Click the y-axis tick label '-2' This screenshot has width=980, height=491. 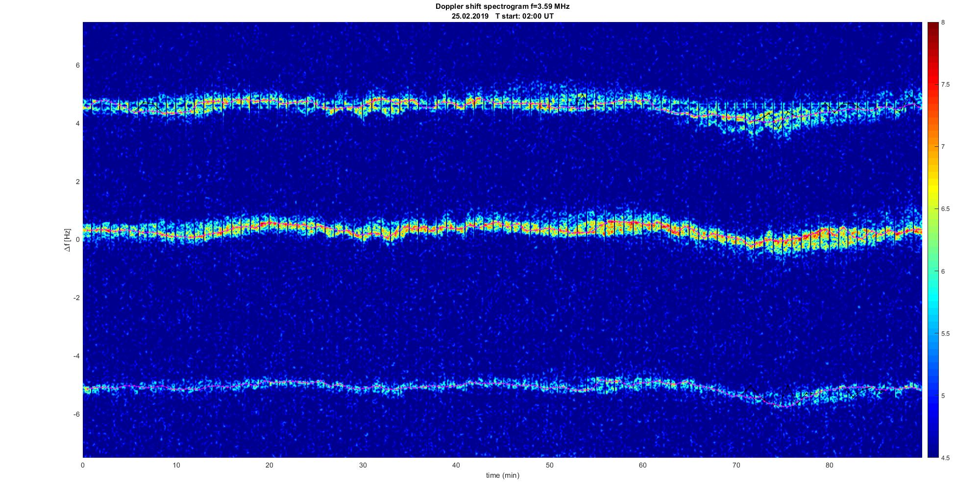click(76, 298)
